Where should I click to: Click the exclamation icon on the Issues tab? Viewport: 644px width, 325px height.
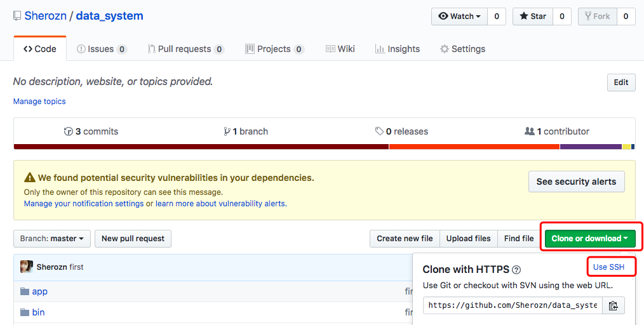point(81,49)
